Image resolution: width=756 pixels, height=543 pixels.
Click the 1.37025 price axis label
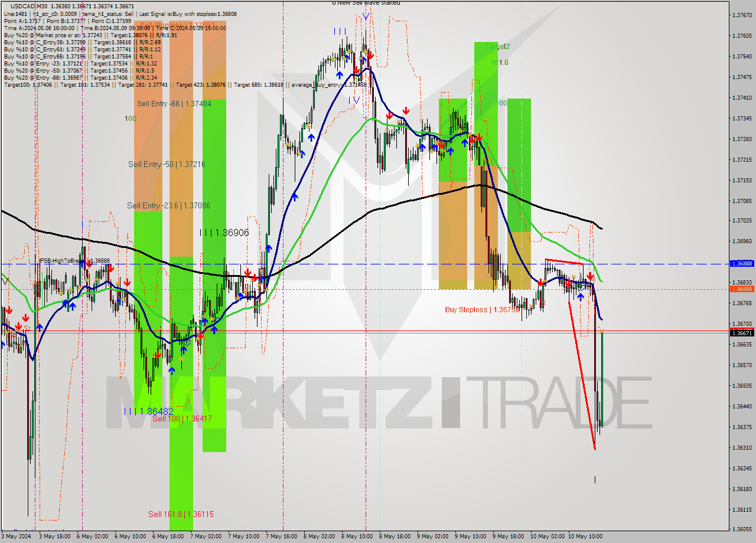pos(742,220)
